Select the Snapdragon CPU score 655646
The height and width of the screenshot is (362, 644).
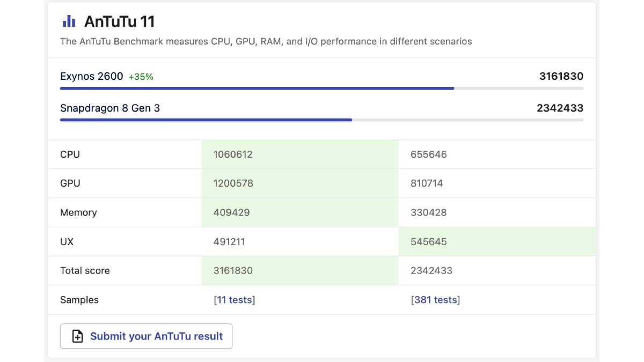(x=429, y=154)
